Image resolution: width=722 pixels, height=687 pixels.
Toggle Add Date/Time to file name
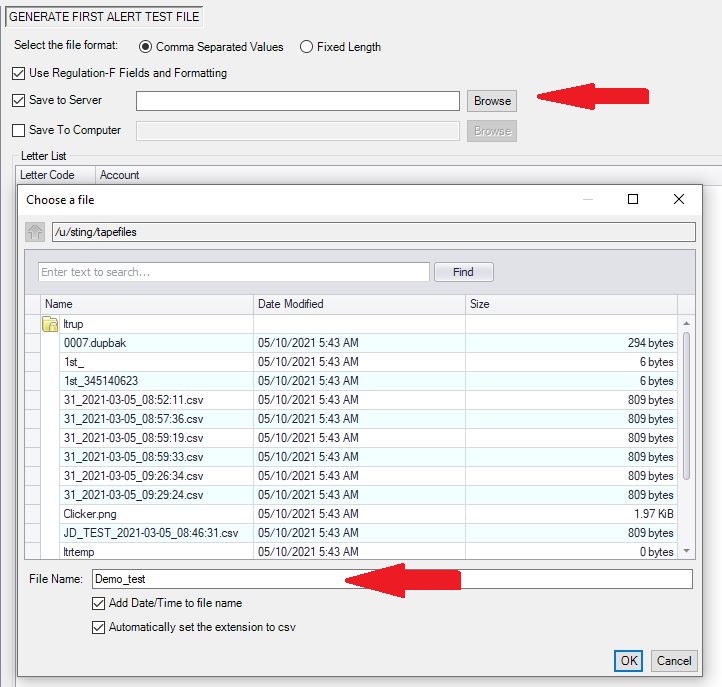point(99,603)
